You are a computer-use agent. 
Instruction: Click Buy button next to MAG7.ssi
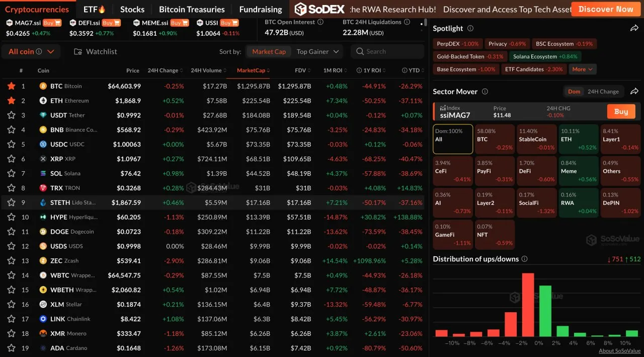tap(52, 23)
